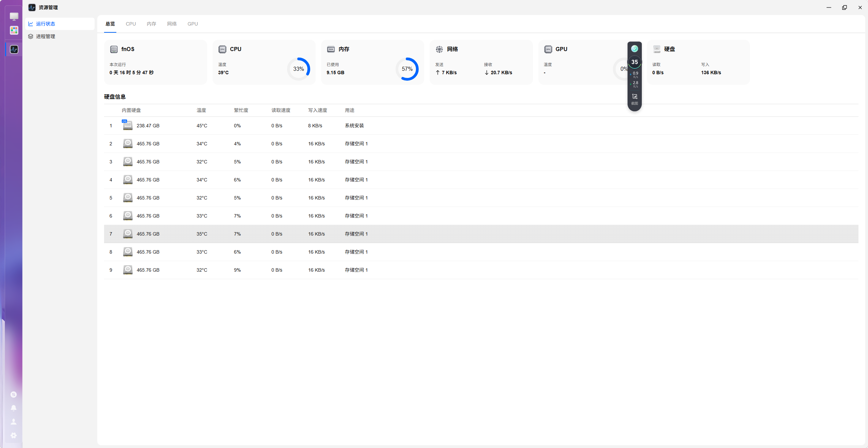The image size is (868, 448).
Task: Click the hard drive icon in row 3
Action: tap(128, 161)
